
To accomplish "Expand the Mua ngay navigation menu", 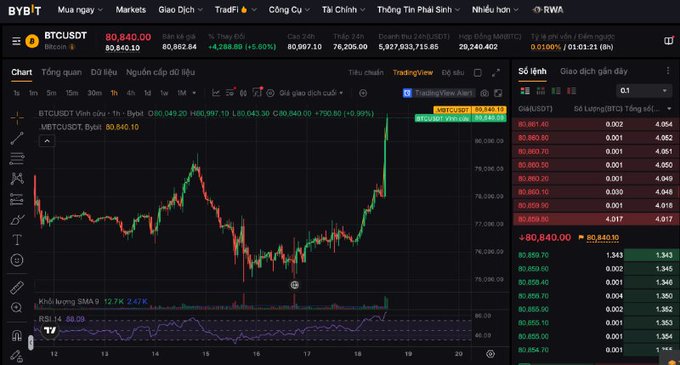I will click(x=80, y=10).
